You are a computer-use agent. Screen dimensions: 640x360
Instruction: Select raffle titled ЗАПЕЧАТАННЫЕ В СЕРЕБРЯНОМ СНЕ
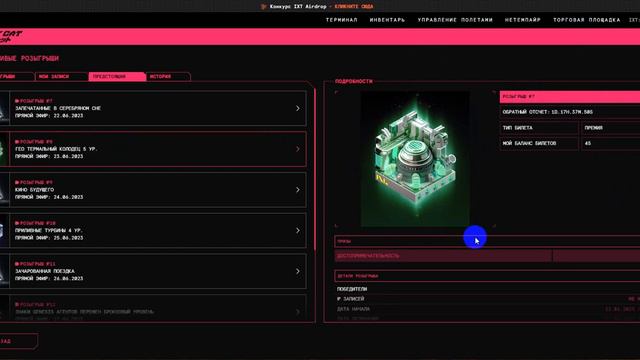coord(58,108)
